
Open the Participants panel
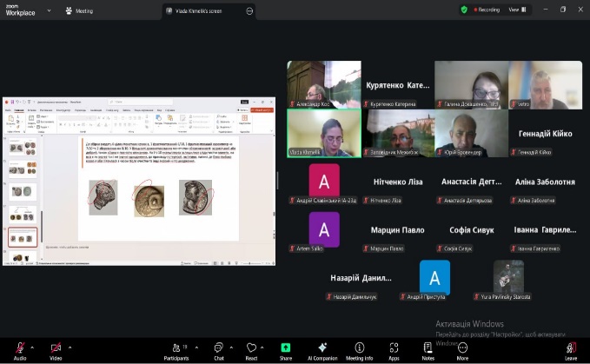tap(176, 349)
